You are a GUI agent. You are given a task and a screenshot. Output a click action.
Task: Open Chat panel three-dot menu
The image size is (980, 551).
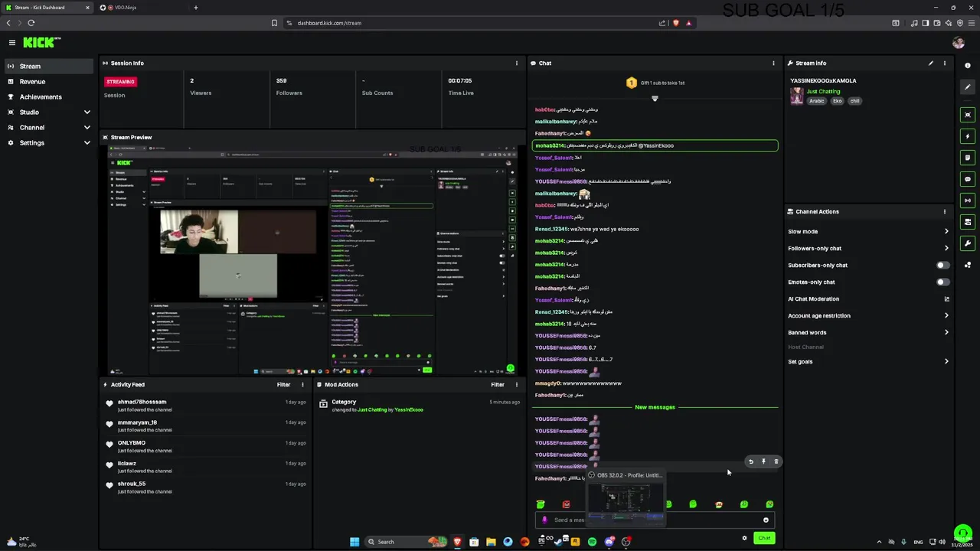coord(773,64)
